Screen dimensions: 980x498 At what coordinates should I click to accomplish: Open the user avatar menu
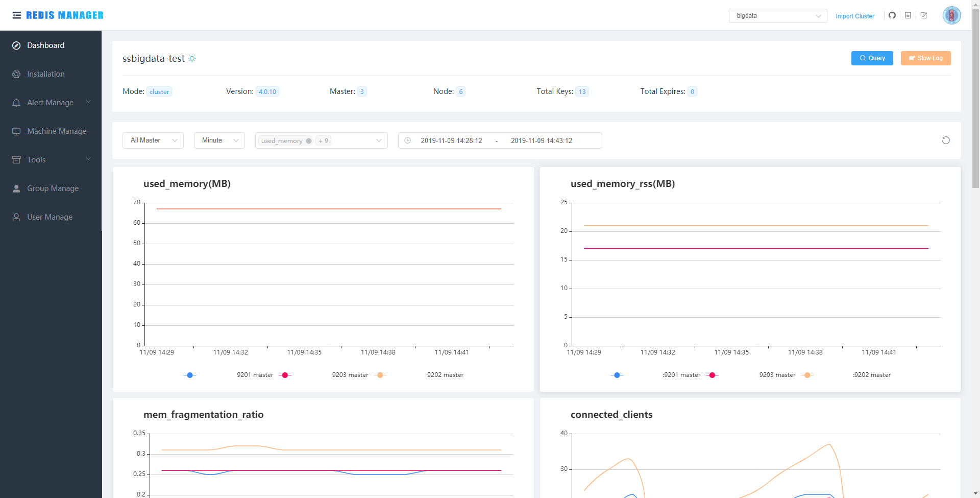point(952,15)
